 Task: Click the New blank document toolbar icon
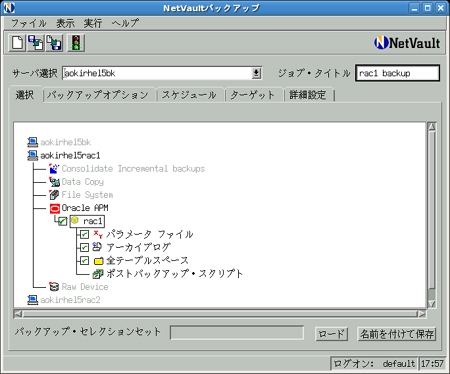(17, 43)
